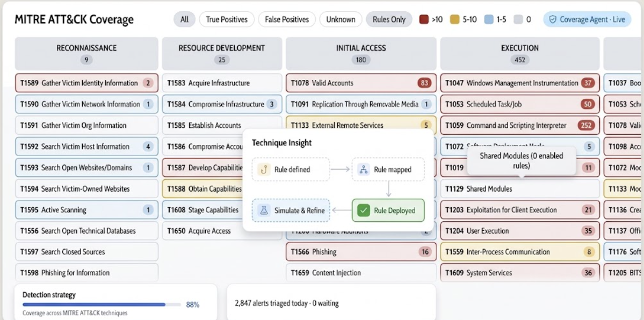Viewport: 644px width, 320px height.
Task: Filter by False Positives
Action: [x=287, y=19]
